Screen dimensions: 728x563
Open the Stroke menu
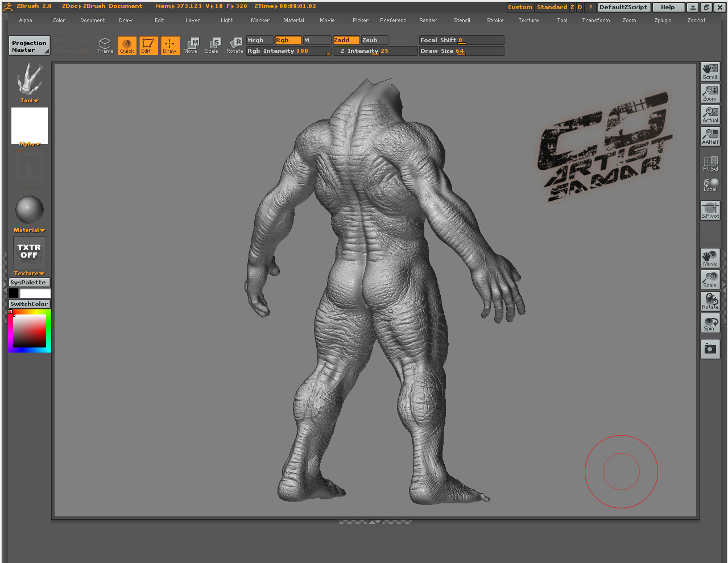[x=495, y=20]
